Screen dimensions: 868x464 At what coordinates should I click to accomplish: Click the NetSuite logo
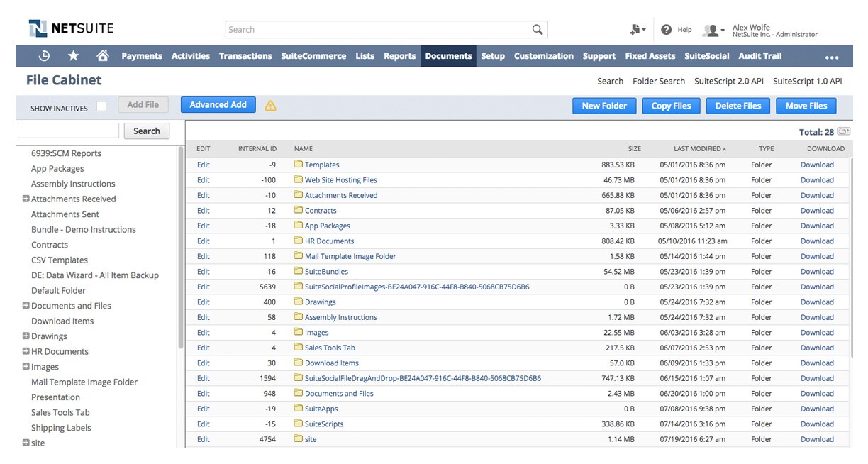pos(72,28)
